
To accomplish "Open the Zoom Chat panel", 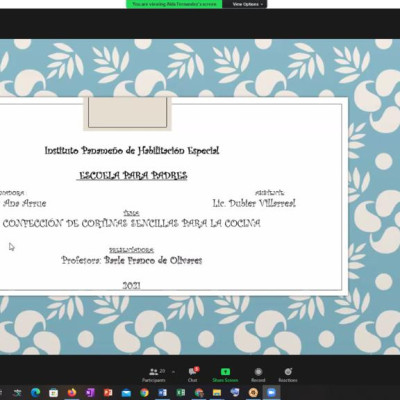I will (x=193, y=375).
